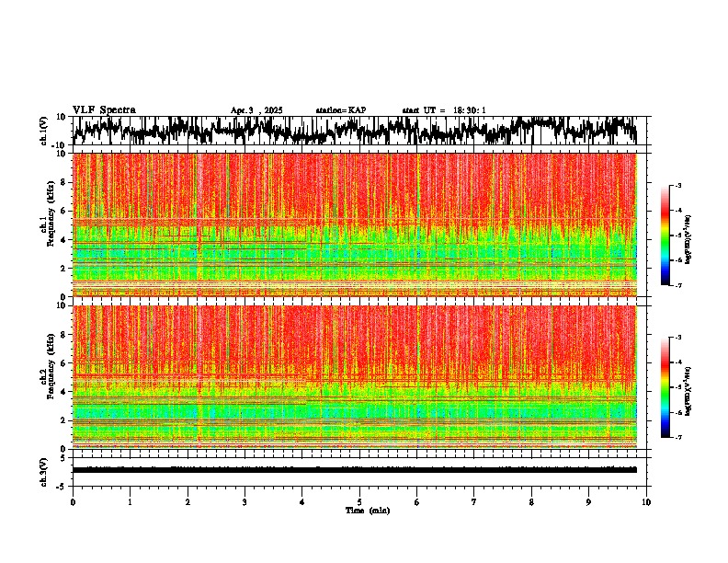Click the time axis tick label "6"
Screen dimensions: 728x563
tap(417, 502)
